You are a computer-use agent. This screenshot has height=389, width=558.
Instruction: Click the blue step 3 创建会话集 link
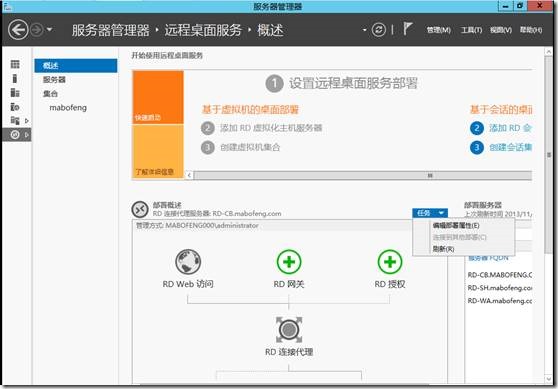(x=501, y=147)
